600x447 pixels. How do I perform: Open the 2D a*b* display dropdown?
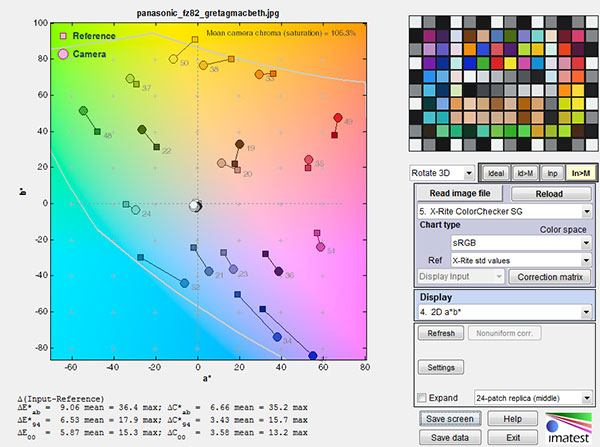click(504, 312)
